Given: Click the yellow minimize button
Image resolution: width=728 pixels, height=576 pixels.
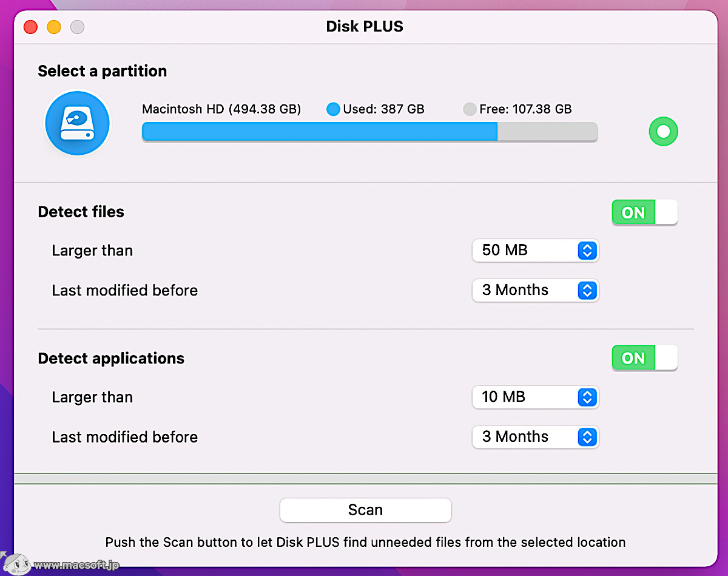Looking at the screenshot, I should coord(53,27).
